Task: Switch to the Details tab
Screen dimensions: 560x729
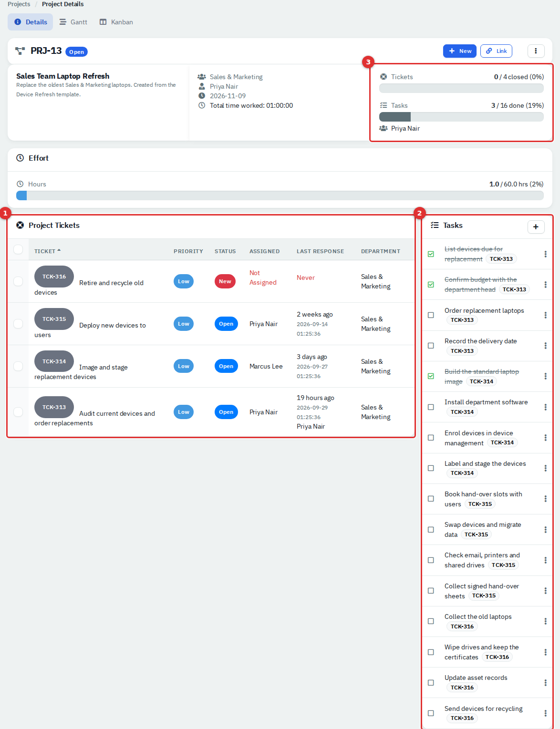Action: click(x=31, y=22)
